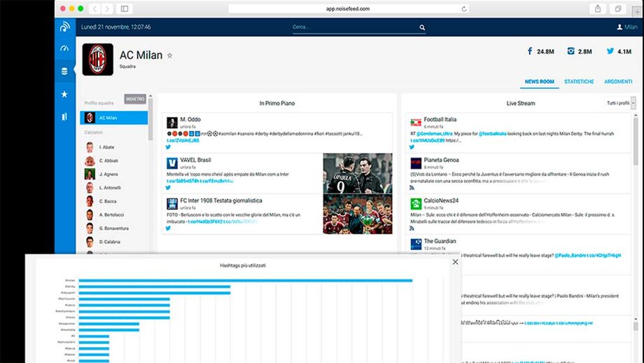This screenshot has width=644, height=363.
Task: Switch to the ARGOMENTI tab
Action: 618,82
